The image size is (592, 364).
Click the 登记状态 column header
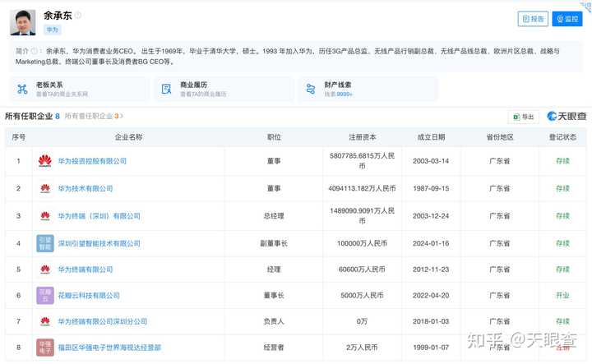[x=562, y=137]
